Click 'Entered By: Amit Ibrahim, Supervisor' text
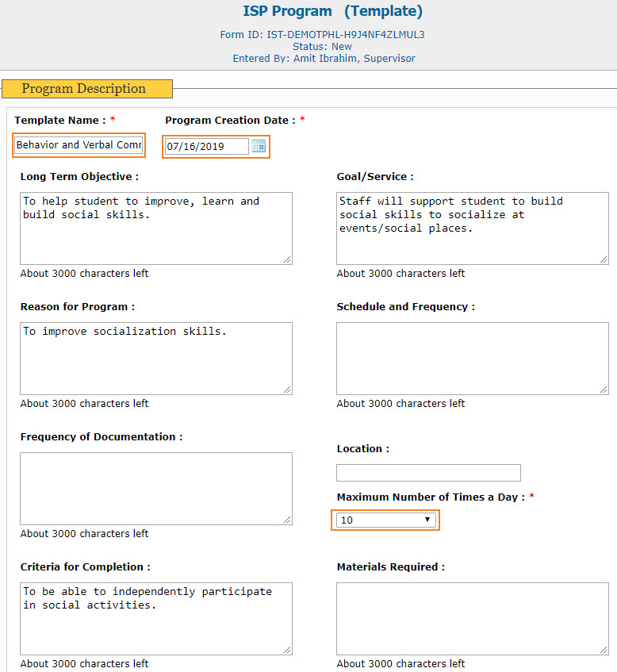 click(x=324, y=58)
